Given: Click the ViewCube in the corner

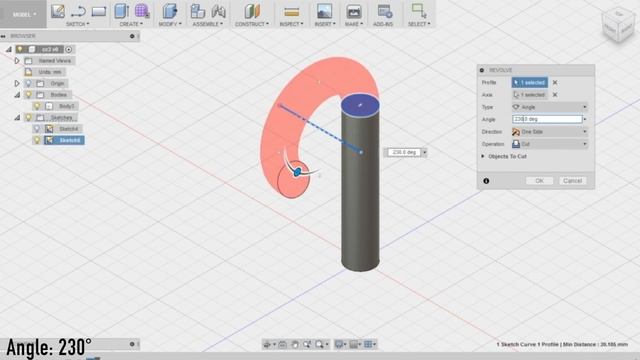Looking at the screenshot, I should point(618,24).
